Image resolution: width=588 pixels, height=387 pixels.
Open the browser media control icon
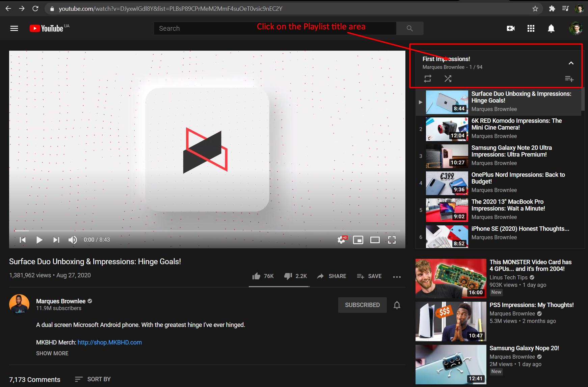(x=565, y=9)
